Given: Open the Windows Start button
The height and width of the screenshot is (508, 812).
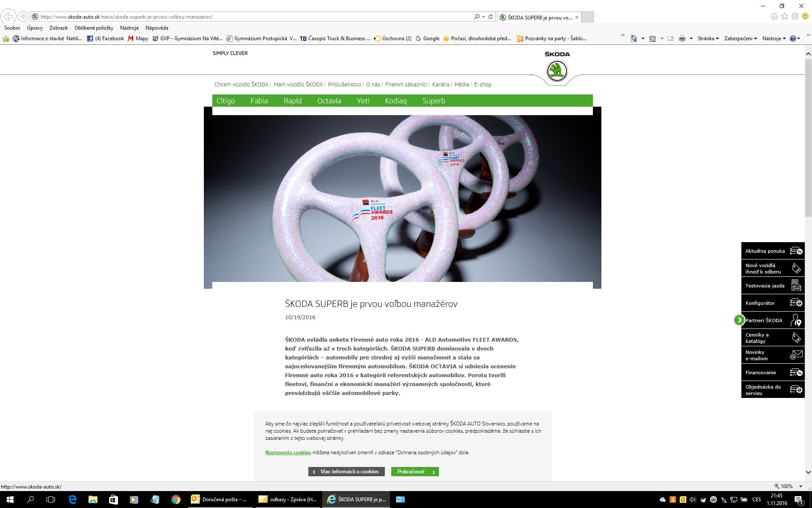Looking at the screenshot, I should coord(10,500).
